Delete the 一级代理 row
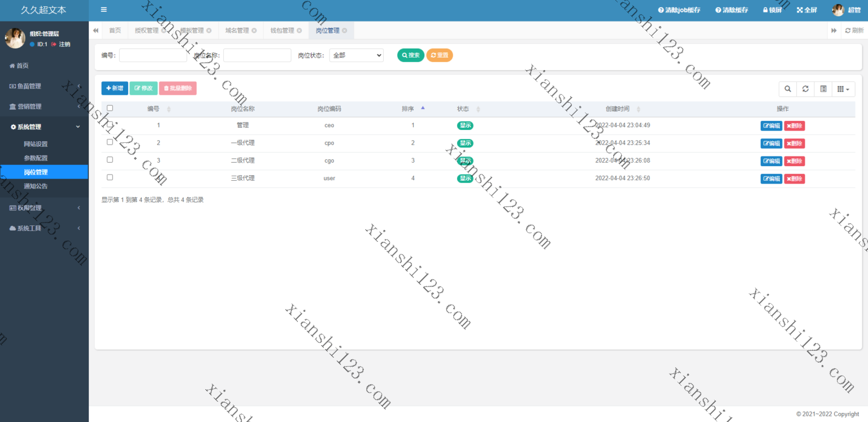This screenshot has width=868, height=422. click(x=795, y=143)
